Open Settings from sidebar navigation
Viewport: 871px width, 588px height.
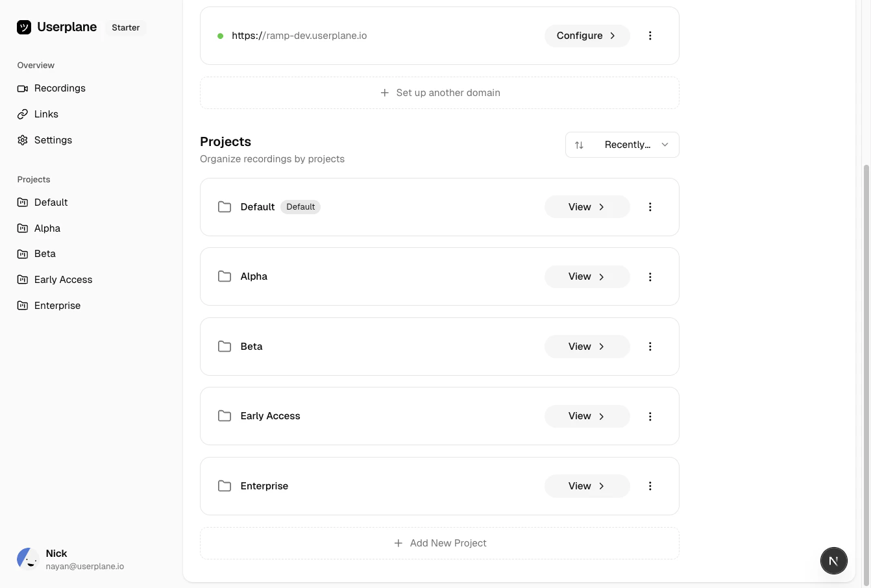pos(53,140)
